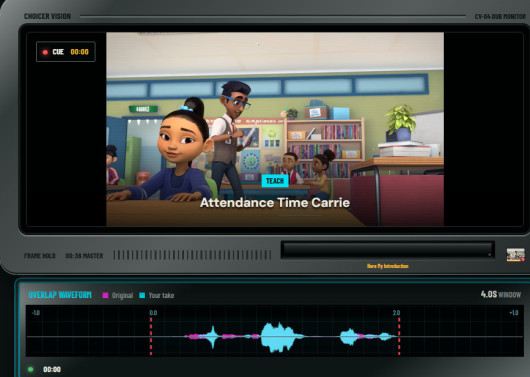Click the red dashed 0.0 start marker

151,336
